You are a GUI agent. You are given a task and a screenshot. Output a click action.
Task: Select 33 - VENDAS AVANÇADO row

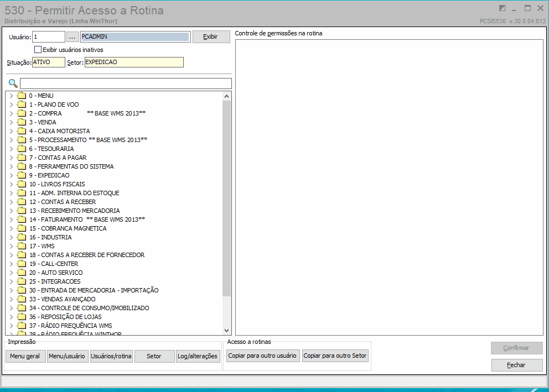point(63,299)
